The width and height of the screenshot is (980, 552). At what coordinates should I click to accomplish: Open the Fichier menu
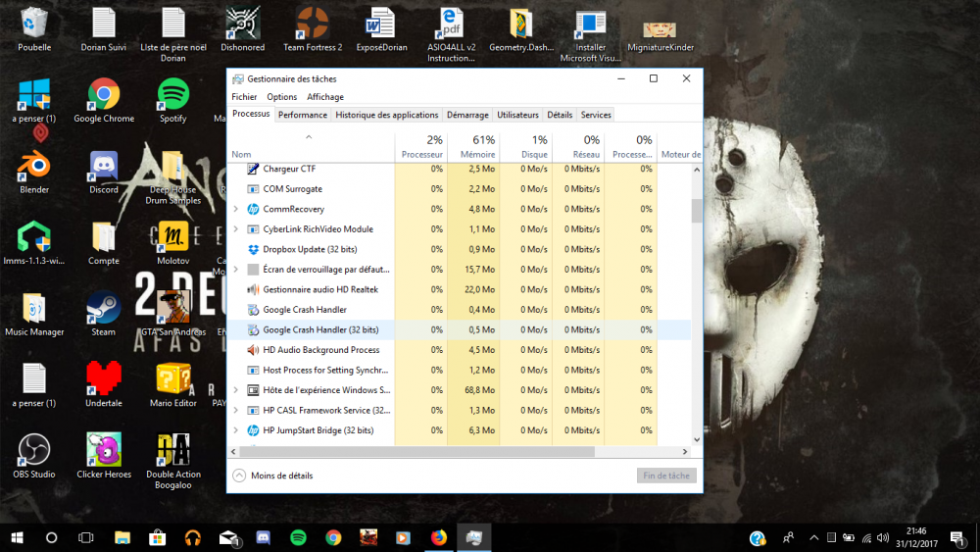point(244,97)
